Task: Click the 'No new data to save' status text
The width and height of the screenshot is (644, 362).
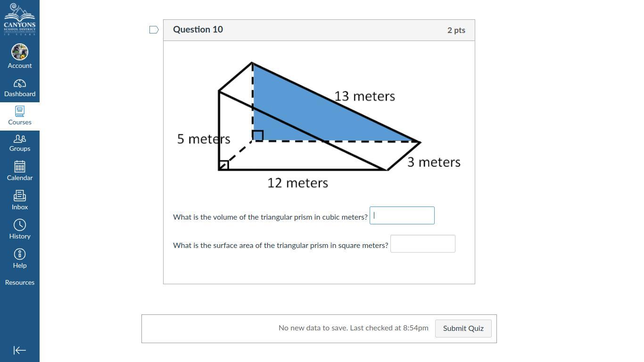Action: tap(353, 328)
